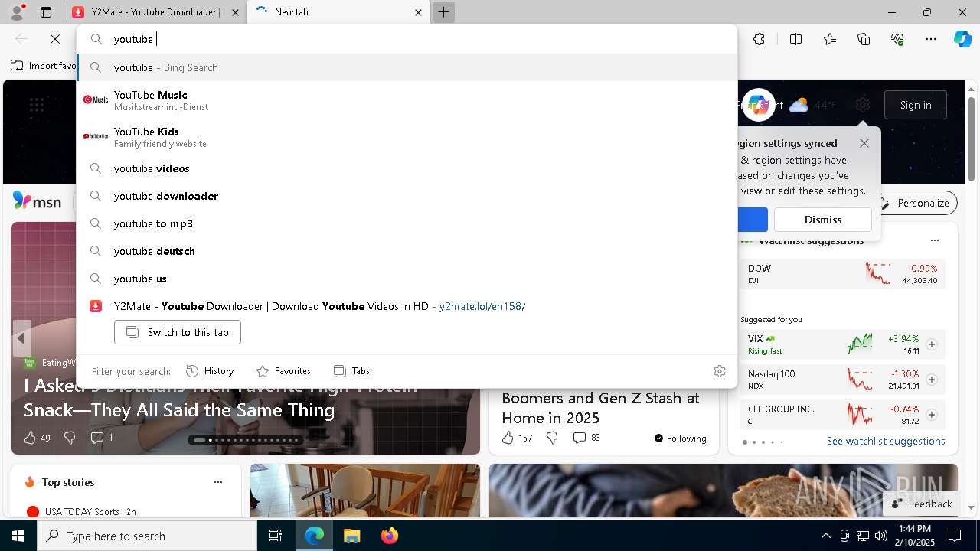This screenshot has width=980, height=551.
Task: Open MSN page settings gear icon
Action: (863, 105)
